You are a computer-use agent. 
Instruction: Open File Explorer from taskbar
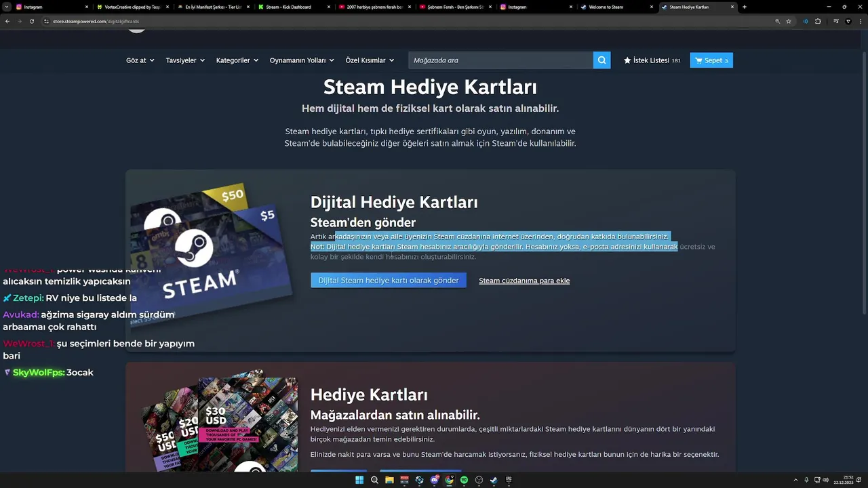(x=389, y=480)
